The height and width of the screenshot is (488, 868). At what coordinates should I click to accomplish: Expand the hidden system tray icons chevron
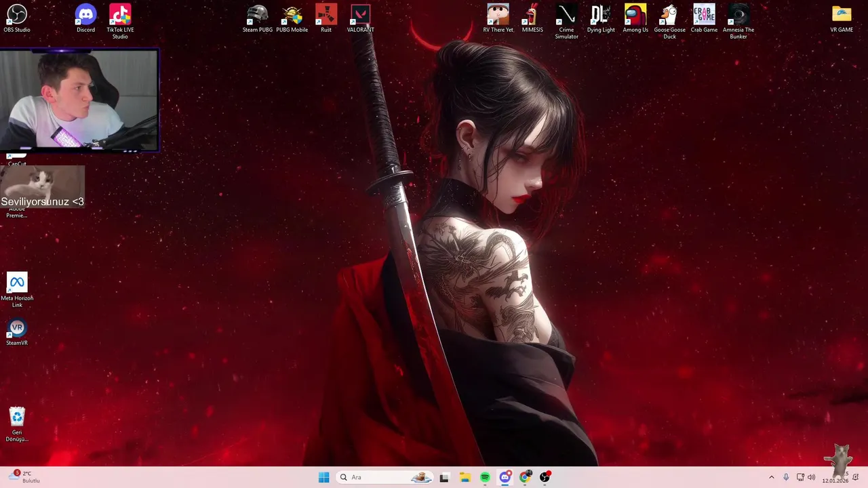coord(771,477)
